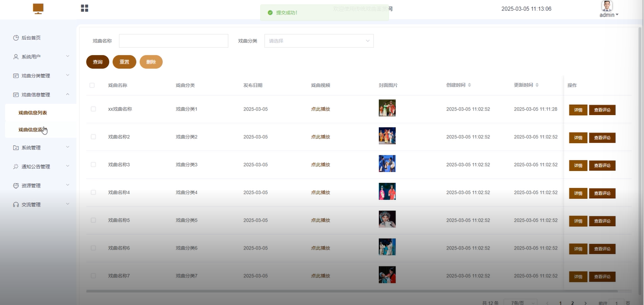This screenshot has width=644, height=305.
Task: Click the 查询 button
Action: [x=98, y=62]
